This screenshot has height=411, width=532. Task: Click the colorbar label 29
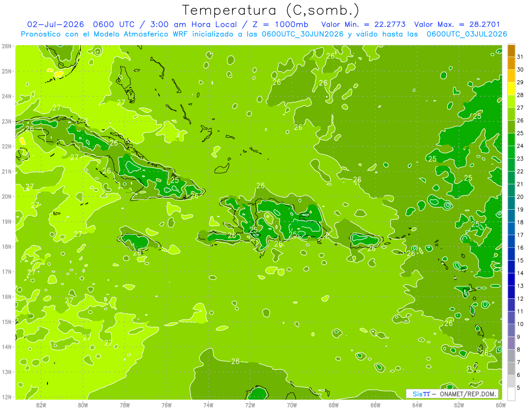click(520, 82)
